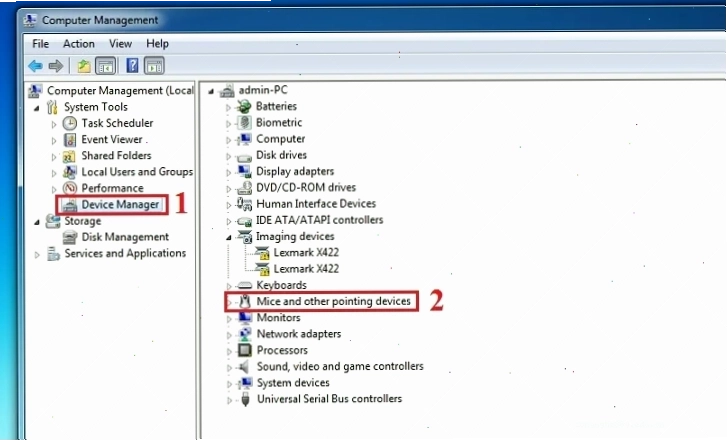Click the Forward arrow toolbar icon
The image size is (727, 441).
(x=56, y=66)
